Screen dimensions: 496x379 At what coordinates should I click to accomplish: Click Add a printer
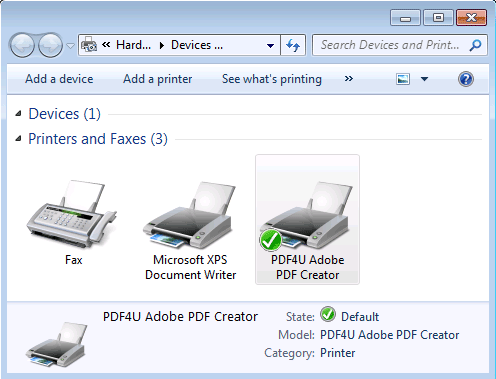157,79
